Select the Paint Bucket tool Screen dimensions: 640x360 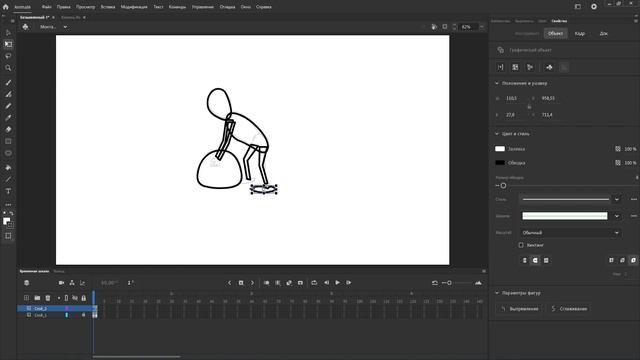[8, 167]
